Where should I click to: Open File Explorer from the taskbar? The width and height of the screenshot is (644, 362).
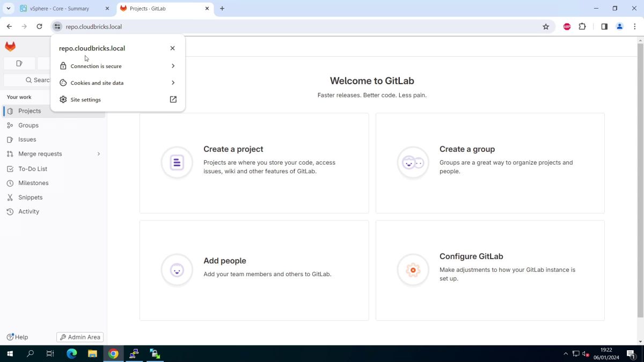click(92, 354)
